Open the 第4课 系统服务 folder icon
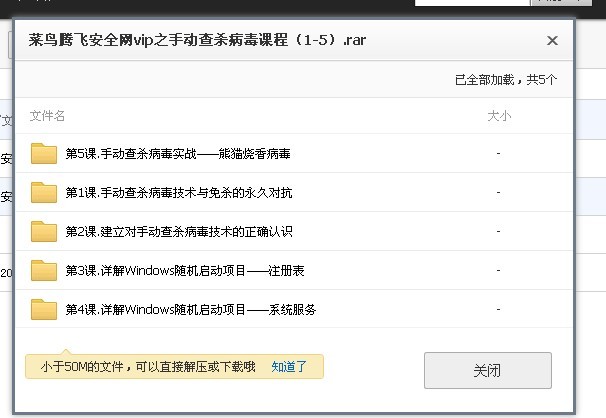The height and width of the screenshot is (418, 606). [44, 309]
